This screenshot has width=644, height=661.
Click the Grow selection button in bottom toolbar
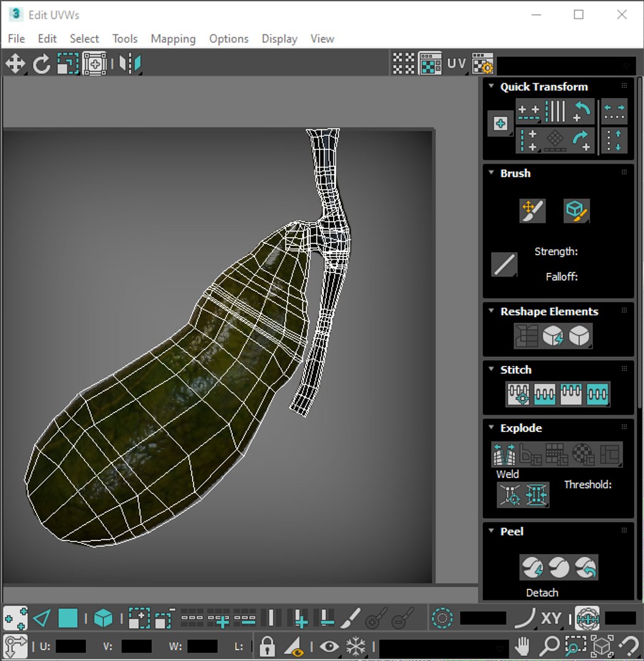(139, 618)
